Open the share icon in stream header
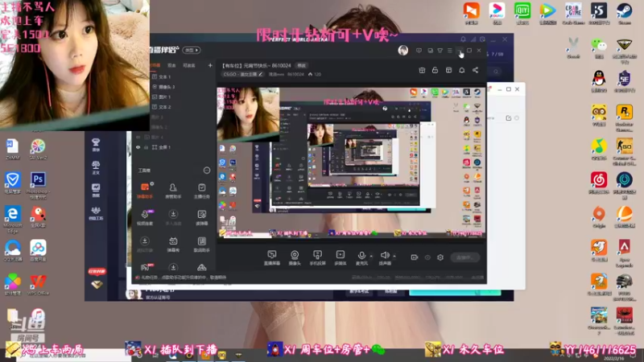This screenshot has width=644, height=362. pos(475,70)
